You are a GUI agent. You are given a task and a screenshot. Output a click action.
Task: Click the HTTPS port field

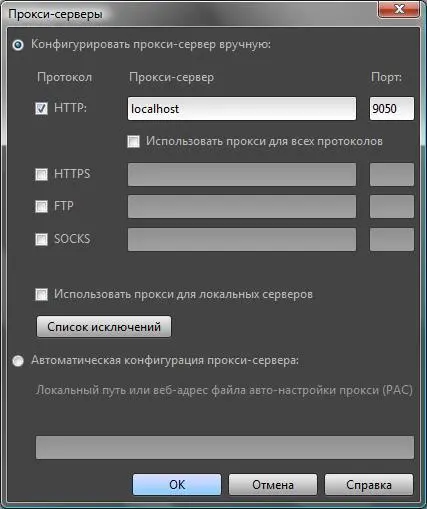coord(392,174)
